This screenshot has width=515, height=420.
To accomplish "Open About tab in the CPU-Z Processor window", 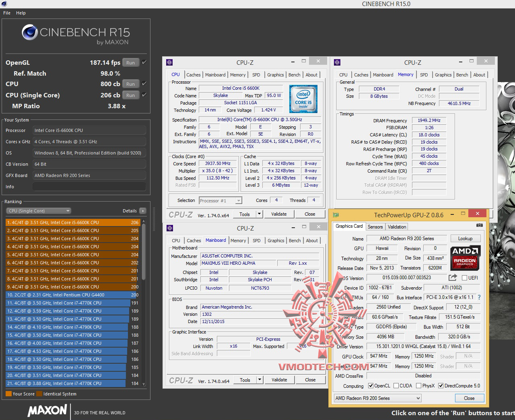I will (311, 75).
